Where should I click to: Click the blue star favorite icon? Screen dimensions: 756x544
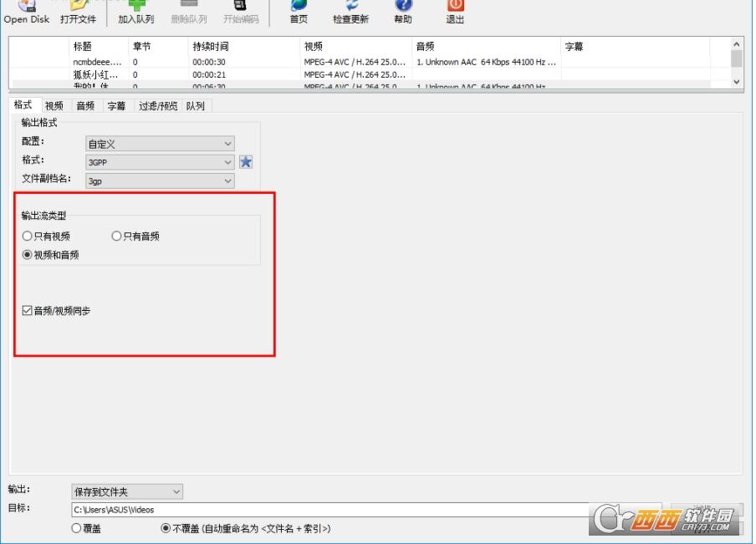point(246,162)
